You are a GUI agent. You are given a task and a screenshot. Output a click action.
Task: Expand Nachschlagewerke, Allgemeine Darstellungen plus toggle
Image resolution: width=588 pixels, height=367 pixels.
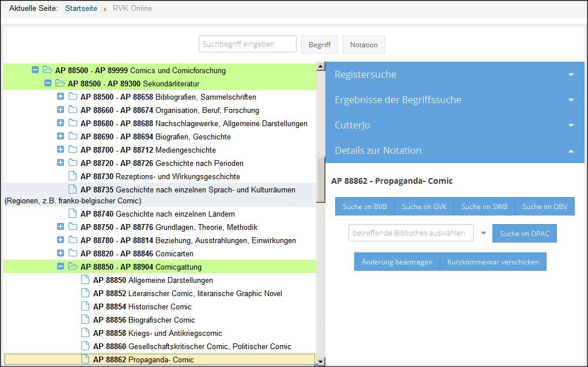(x=60, y=123)
